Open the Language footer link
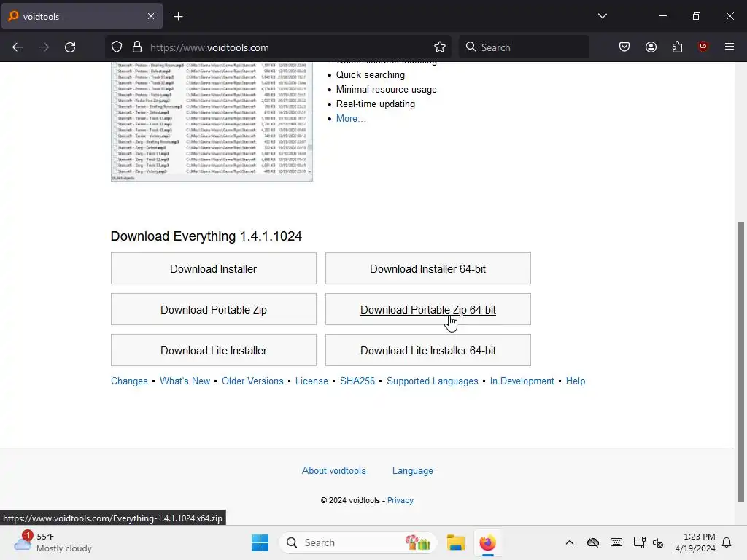 pyautogui.click(x=413, y=470)
